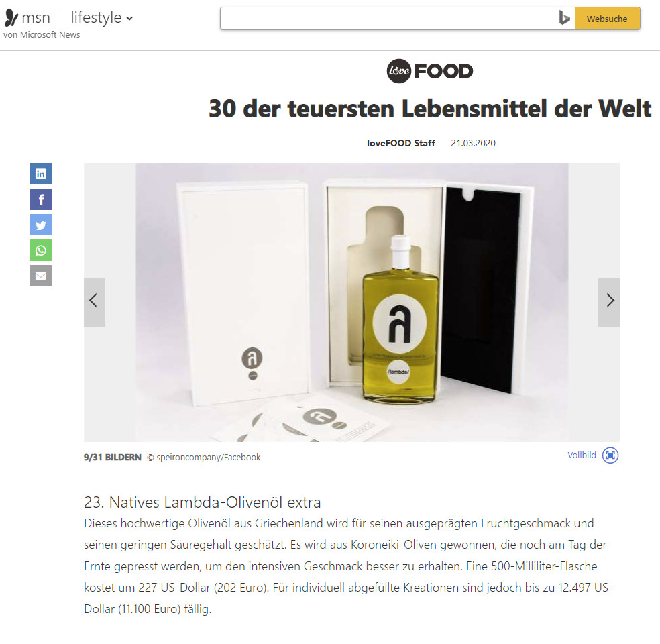
Task: Click the loveFOOD logo
Action: point(430,70)
